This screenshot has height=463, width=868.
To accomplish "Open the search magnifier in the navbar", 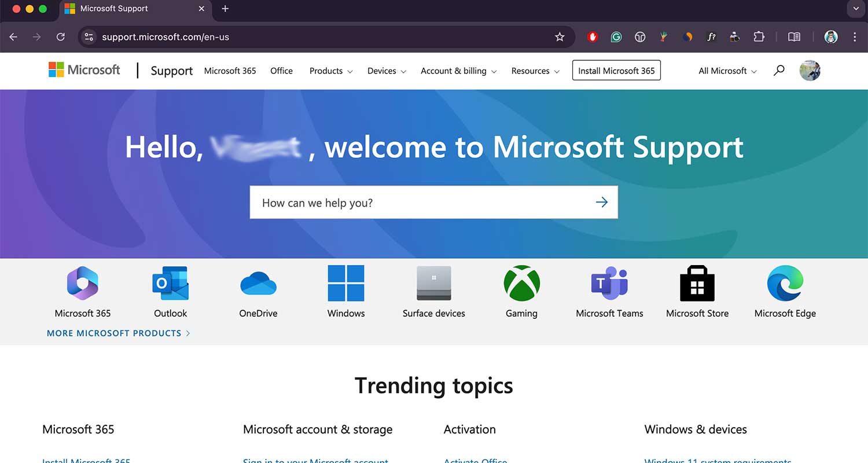I will click(x=778, y=70).
